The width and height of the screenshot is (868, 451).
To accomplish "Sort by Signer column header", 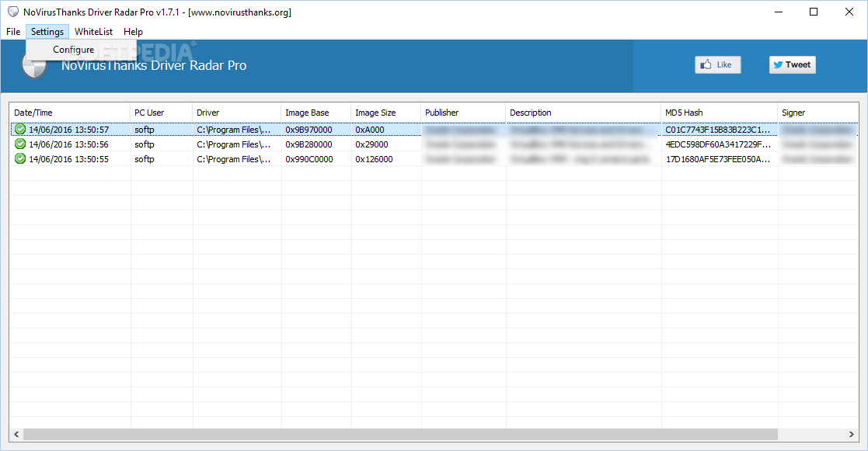I will point(817,113).
